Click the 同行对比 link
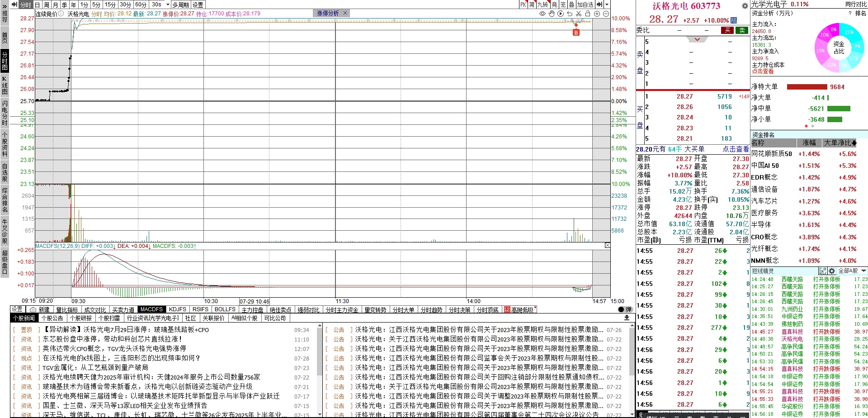 point(856,4)
